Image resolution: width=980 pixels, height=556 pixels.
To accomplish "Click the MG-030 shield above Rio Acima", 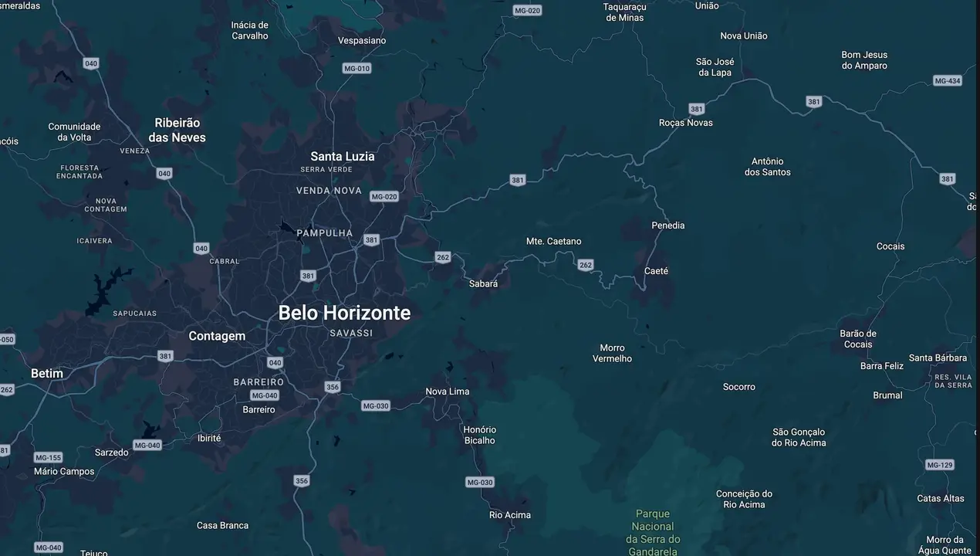I will click(480, 482).
